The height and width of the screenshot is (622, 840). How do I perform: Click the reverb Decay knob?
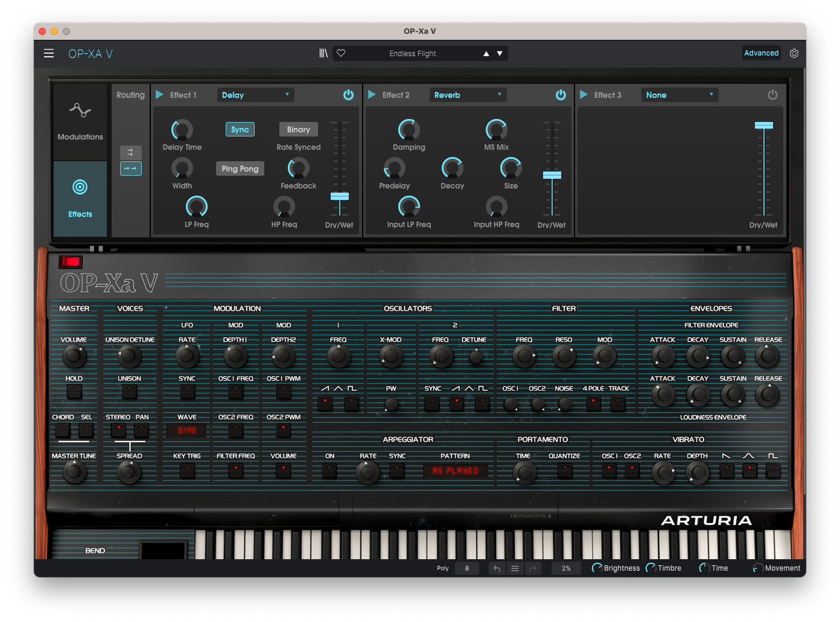453,168
